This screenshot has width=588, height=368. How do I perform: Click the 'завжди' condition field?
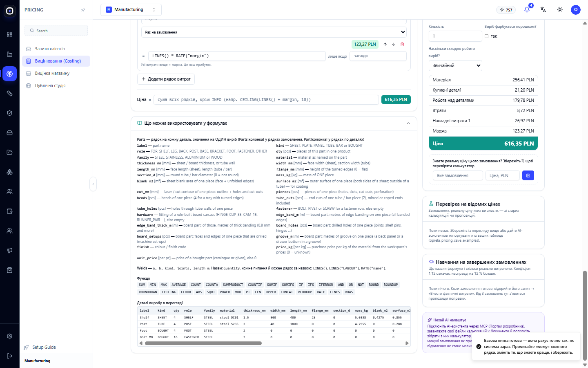click(378, 56)
